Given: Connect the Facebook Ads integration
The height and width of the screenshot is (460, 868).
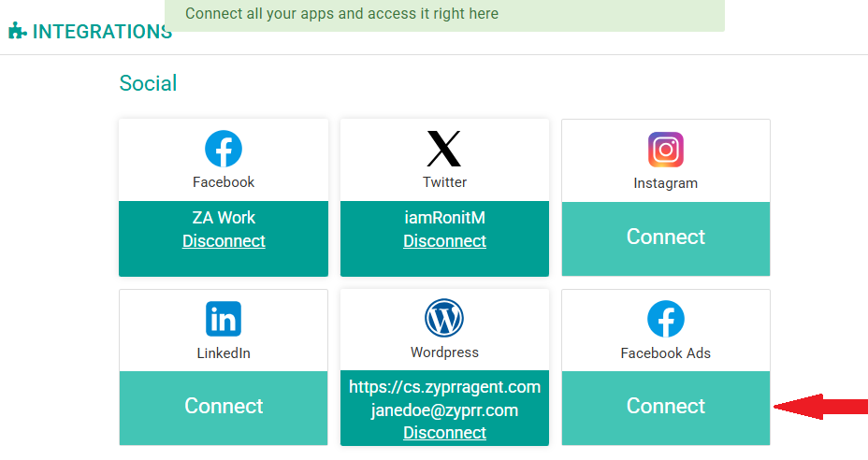Looking at the screenshot, I should tap(665, 406).
